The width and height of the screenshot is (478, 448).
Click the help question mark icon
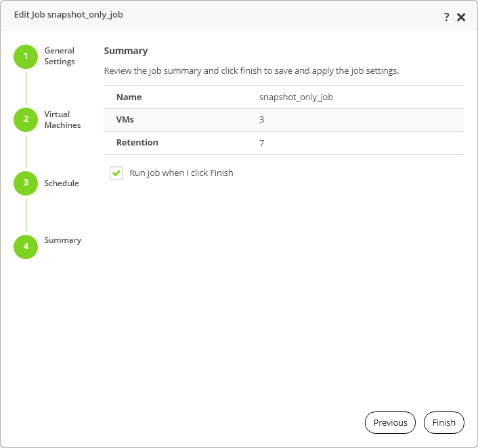pos(447,17)
